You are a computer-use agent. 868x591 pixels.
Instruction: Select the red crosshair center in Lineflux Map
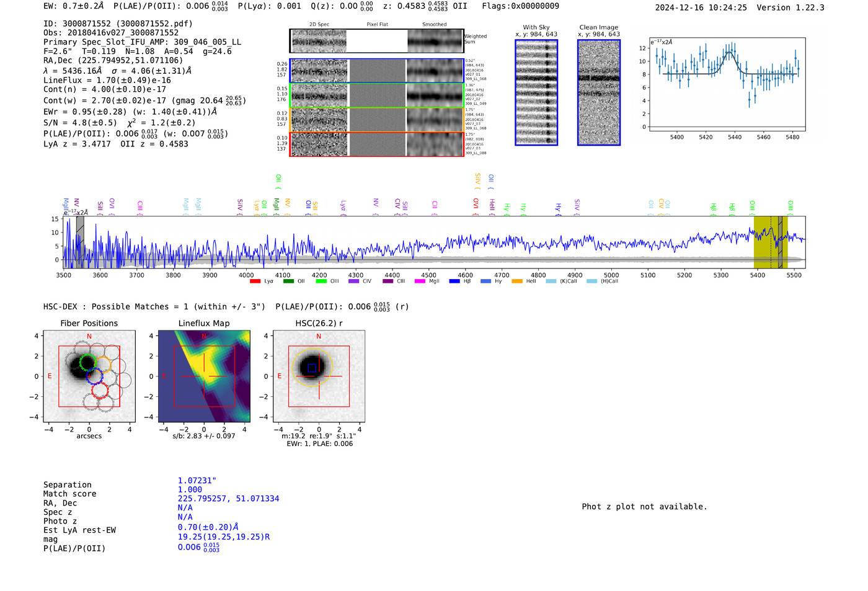coord(204,376)
